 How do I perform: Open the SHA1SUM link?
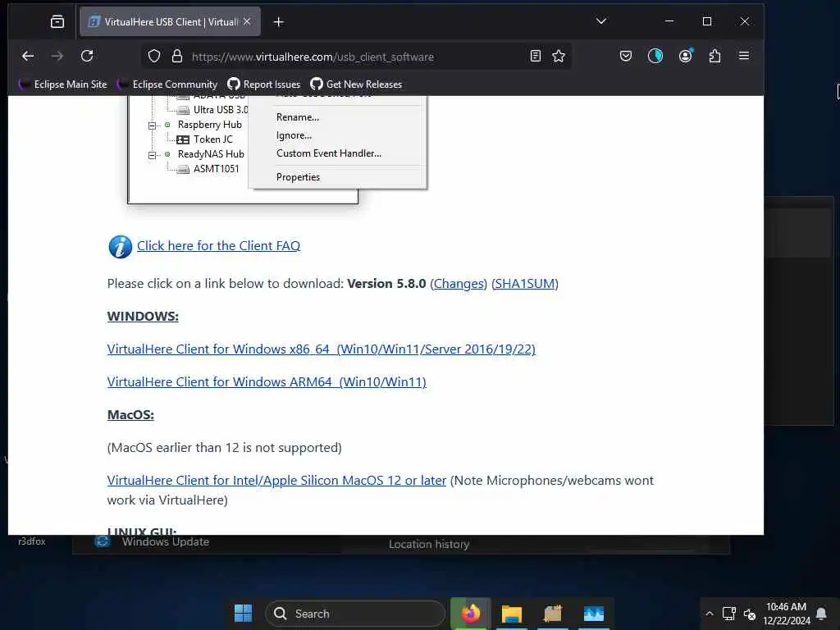pyautogui.click(x=524, y=283)
